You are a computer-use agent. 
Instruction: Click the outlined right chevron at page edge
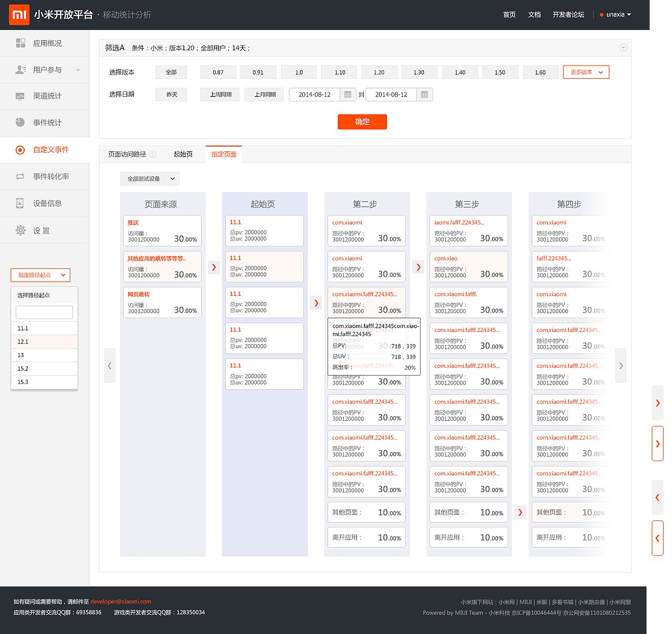tap(657, 444)
